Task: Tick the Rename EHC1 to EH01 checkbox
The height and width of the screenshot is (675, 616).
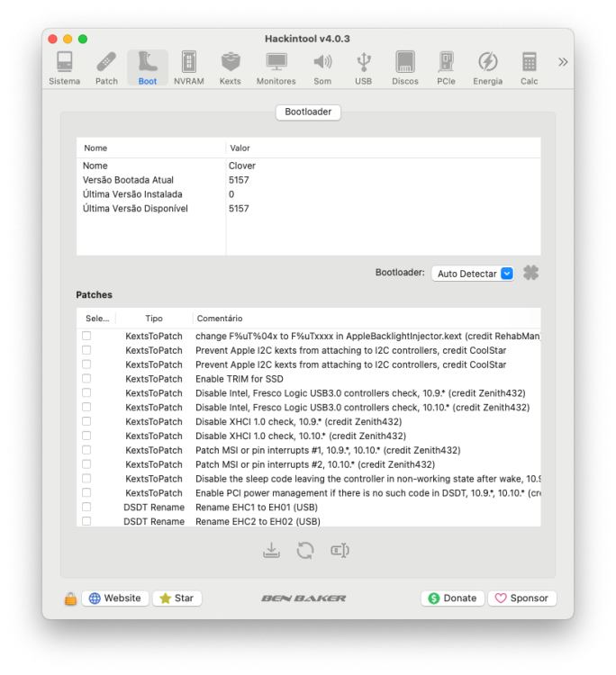Action: [x=86, y=507]
